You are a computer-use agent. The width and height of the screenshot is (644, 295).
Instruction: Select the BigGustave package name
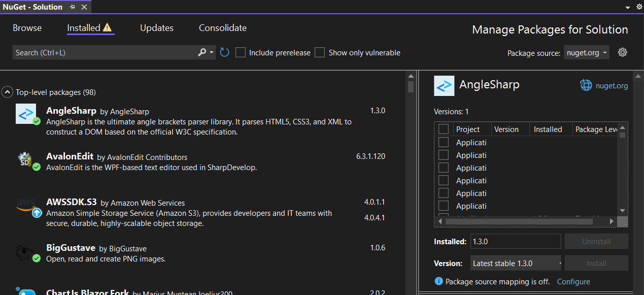pyautogui.click(x=71, y=248)
